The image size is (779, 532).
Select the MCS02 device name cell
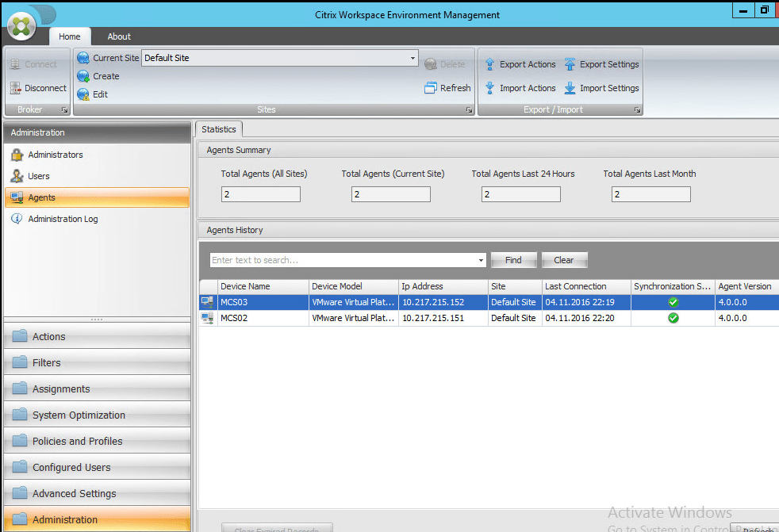(263, 318)
